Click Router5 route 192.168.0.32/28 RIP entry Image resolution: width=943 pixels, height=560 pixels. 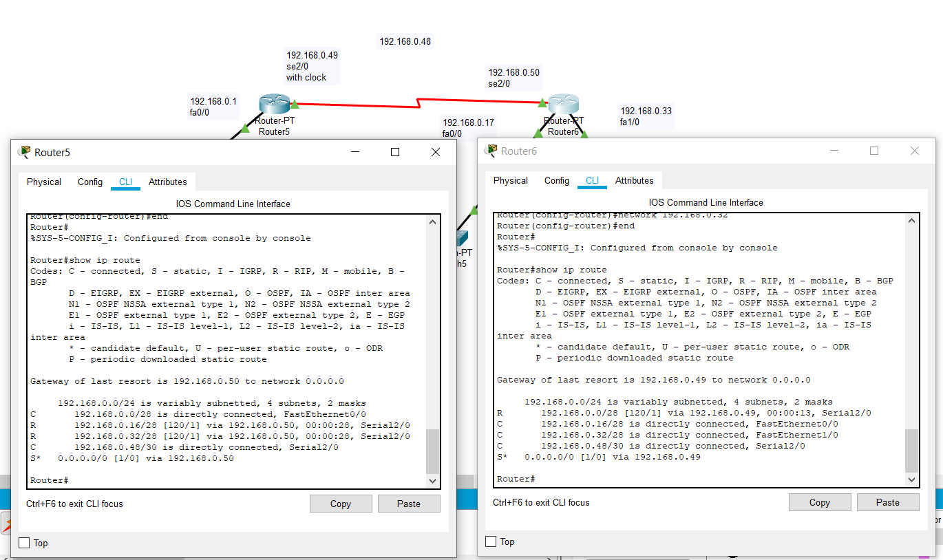point(220,436)
